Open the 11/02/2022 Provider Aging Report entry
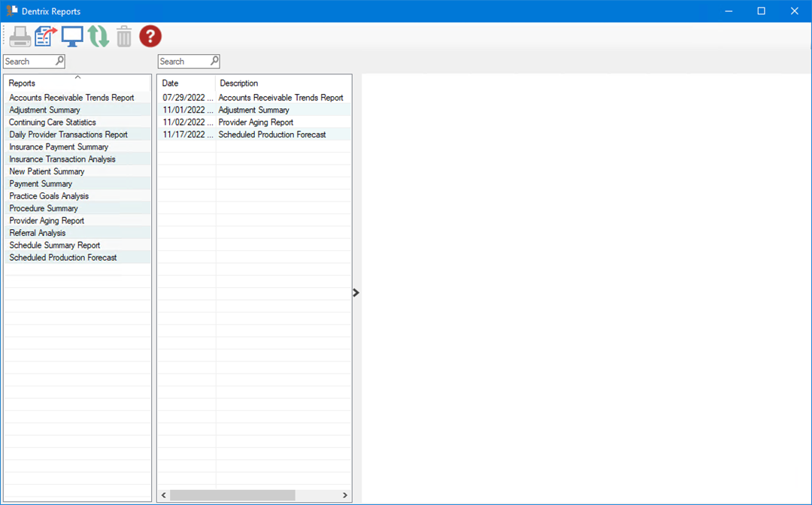812x505 pixels. [256, 122]
